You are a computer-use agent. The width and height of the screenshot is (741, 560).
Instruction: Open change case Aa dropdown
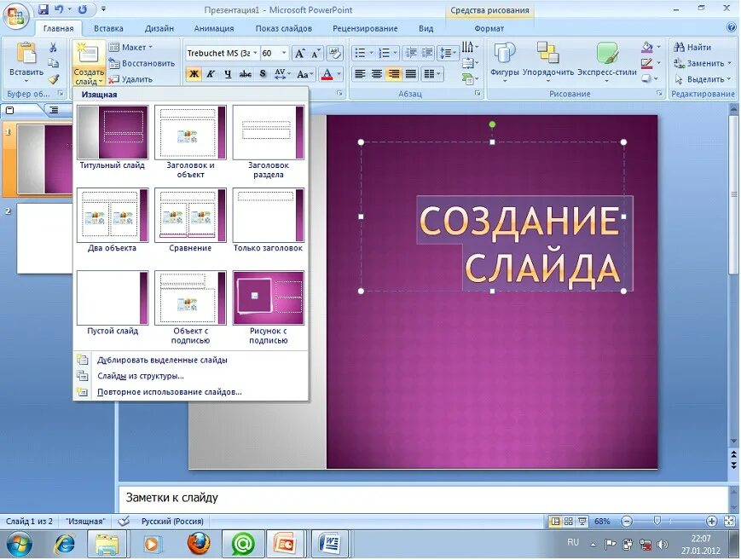click(x=305, y=74)
